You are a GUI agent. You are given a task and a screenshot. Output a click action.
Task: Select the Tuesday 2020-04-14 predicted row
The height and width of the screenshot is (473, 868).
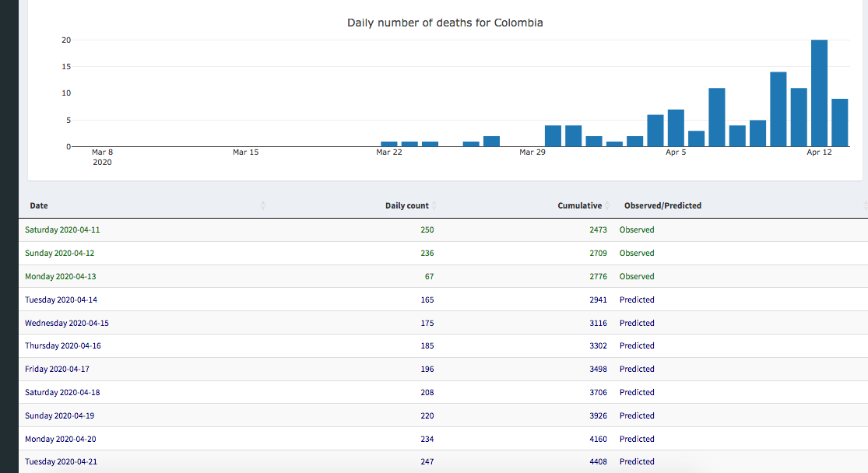coord(61,300)
